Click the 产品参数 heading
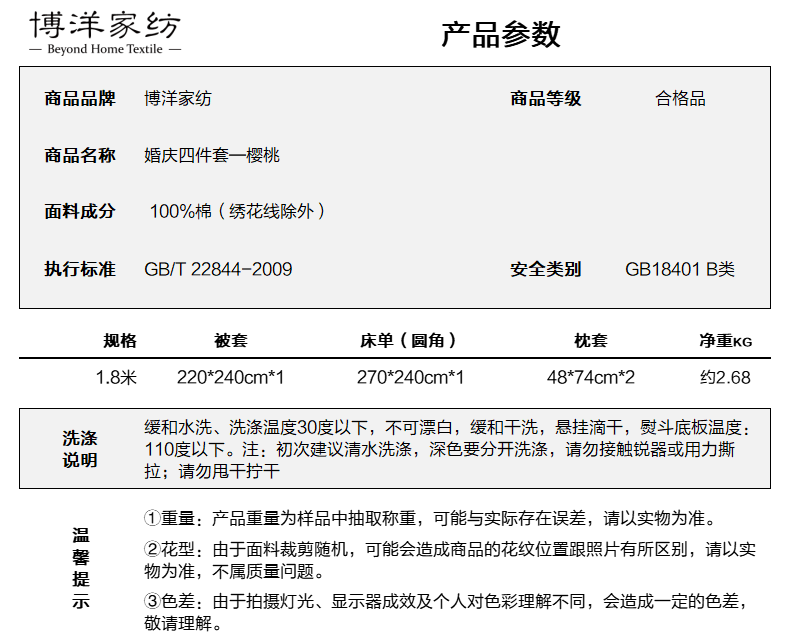Image resolution: width=790 pixels, height=638 pixels. (500, 34)
